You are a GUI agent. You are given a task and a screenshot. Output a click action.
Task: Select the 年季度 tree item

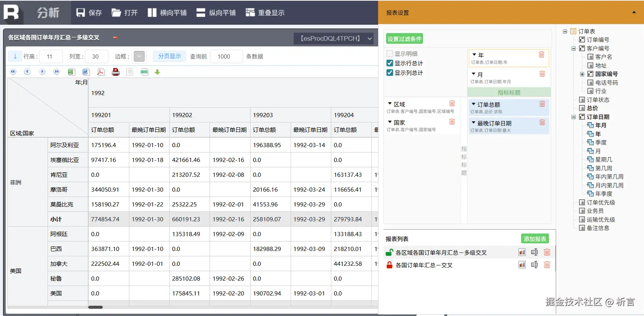[603, 194]
